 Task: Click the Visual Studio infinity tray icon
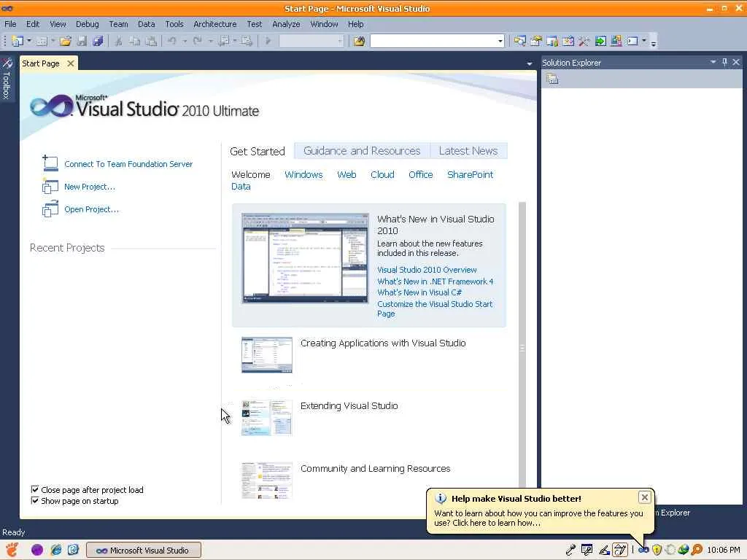click(643, 550)
